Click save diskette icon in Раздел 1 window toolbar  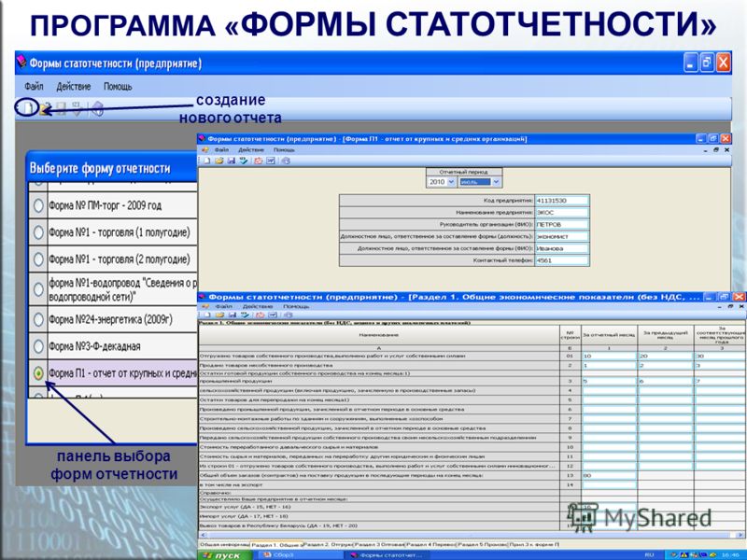(x=232, y=315)
